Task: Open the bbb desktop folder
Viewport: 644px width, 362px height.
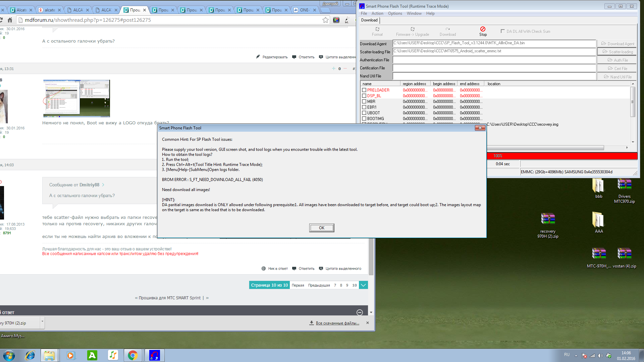Action: pos(598,185)
